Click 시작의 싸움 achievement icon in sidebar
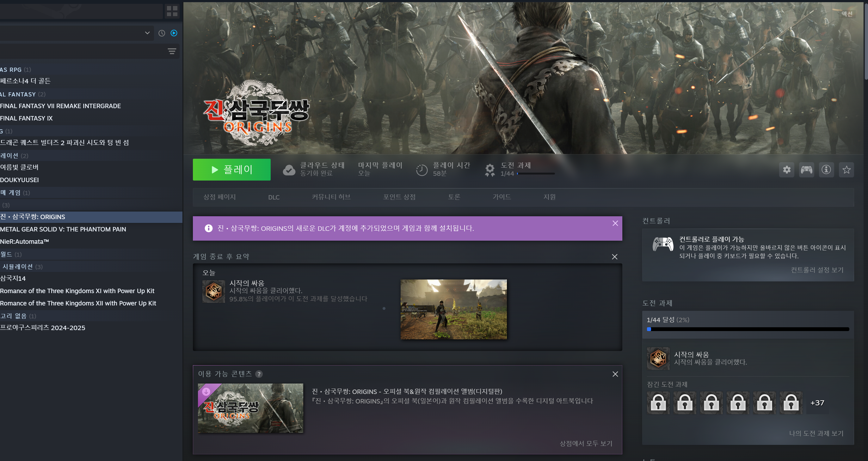Screen dimensions: 868x461 (x=658, y=358)
